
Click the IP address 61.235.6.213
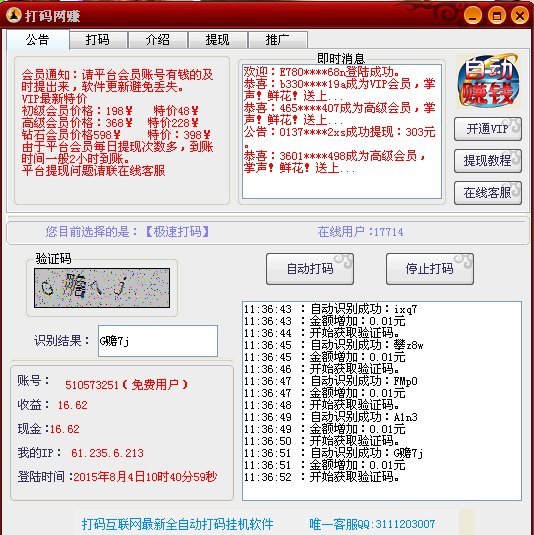tap(107, 453)
